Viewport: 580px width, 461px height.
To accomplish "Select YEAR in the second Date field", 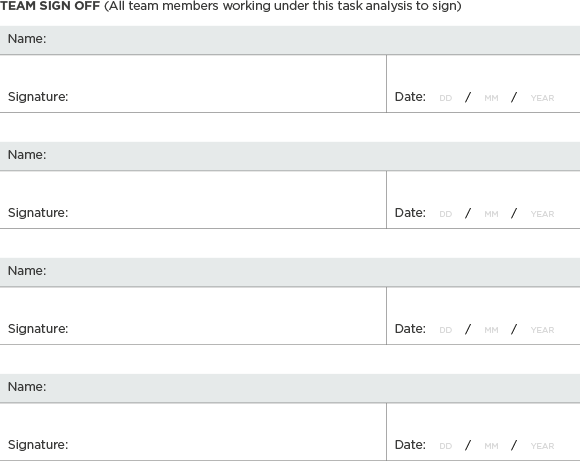I will [542, 214].
